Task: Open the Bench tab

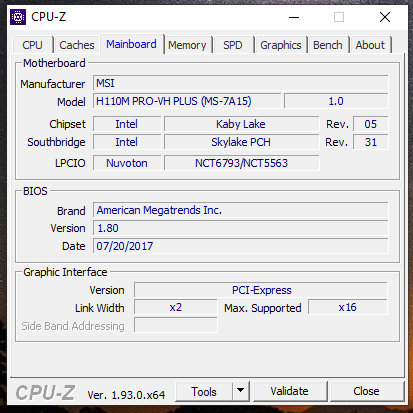Action: coord(328,45)
